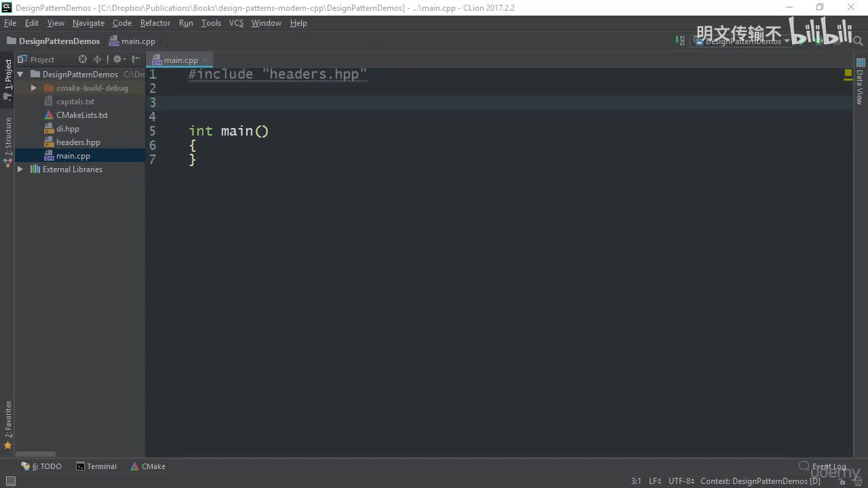Image resolution: width=868 pixels, height=488 pixels.
Task: Click the Collapse All icon in Project panel
Action: click(x=97, y=60)
